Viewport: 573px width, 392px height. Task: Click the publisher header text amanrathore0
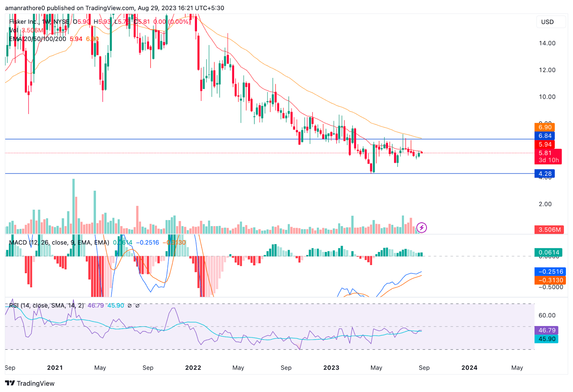coord(25,8)
